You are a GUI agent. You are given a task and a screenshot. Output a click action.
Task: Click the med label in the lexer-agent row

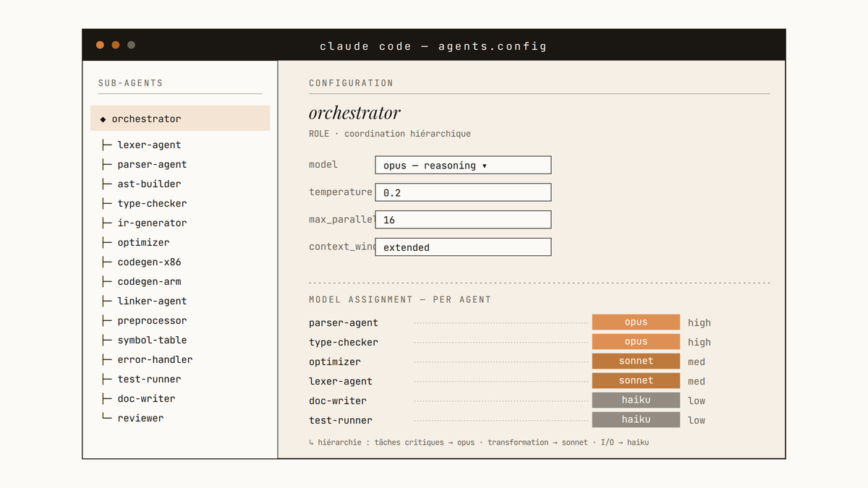[x=697, y=381]
